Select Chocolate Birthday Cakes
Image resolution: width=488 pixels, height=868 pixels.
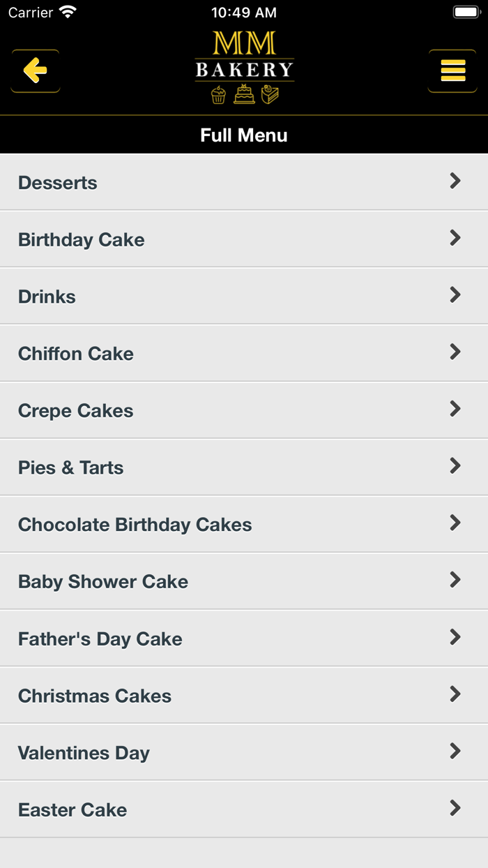[x=135, y=525]
